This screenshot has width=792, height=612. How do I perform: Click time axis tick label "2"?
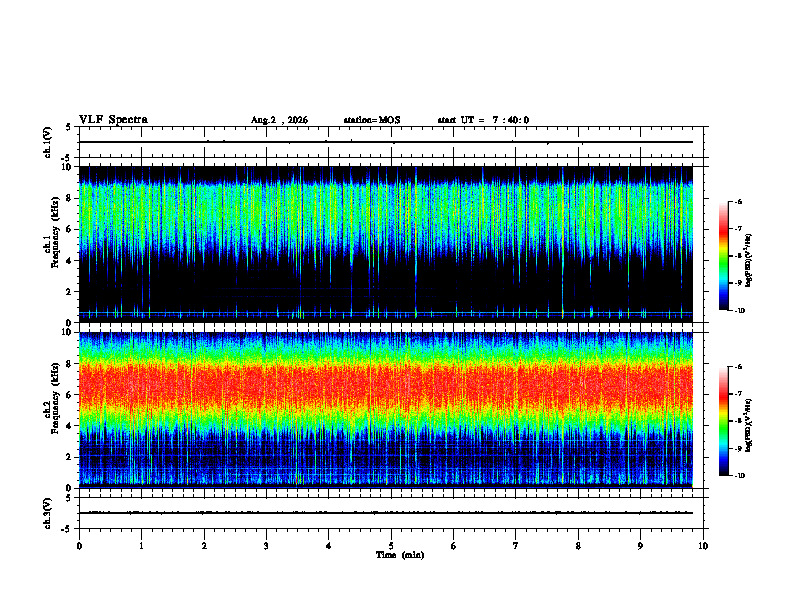point(204,546)
